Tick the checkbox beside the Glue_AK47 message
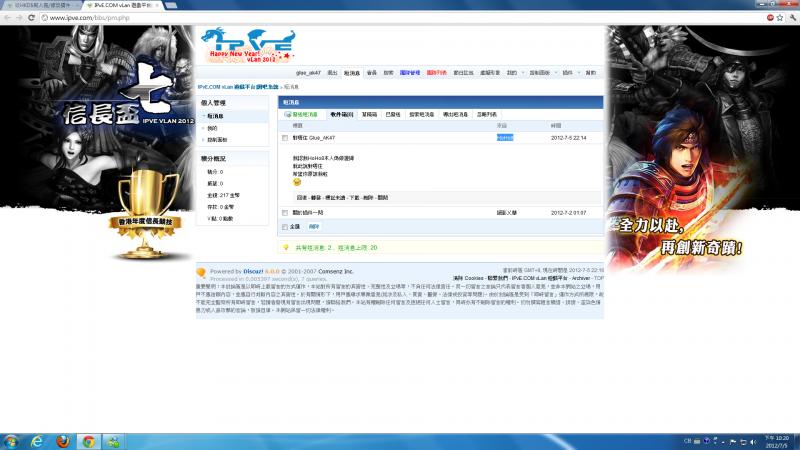Image resolution: width=800 pixels, height=450 pixels. click(285, 138)
